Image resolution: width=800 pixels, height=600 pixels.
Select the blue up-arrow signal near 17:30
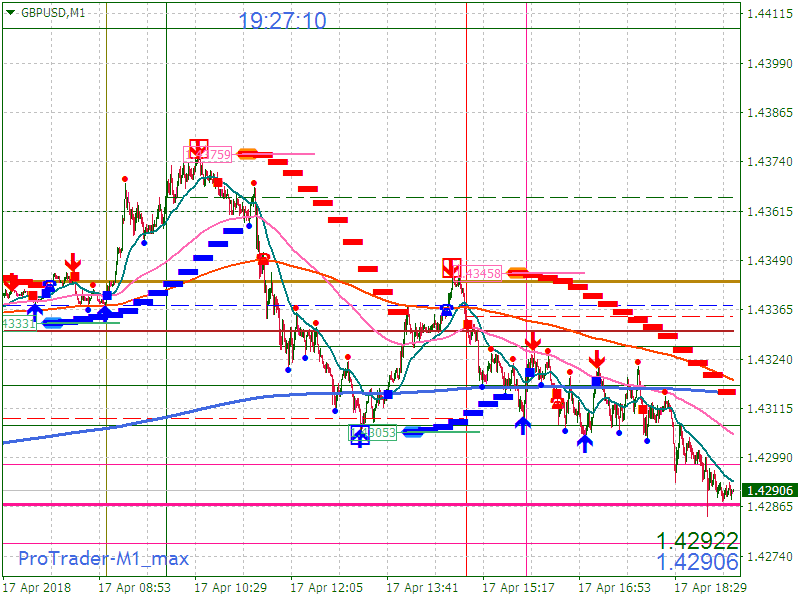coord(585,441)
